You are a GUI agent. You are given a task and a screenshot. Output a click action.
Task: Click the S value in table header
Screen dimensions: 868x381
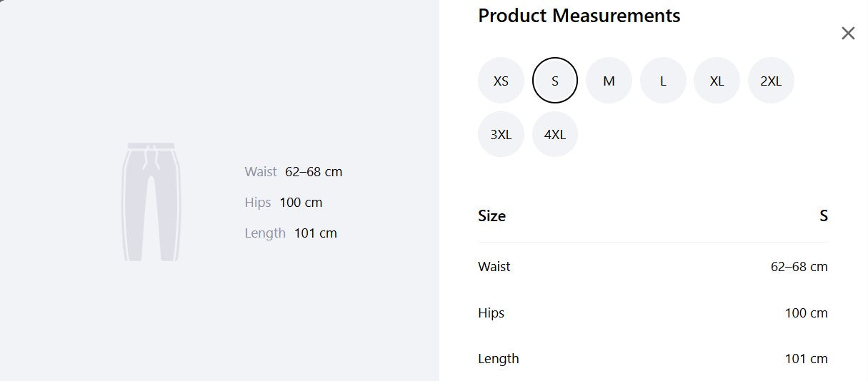[824, 216]
